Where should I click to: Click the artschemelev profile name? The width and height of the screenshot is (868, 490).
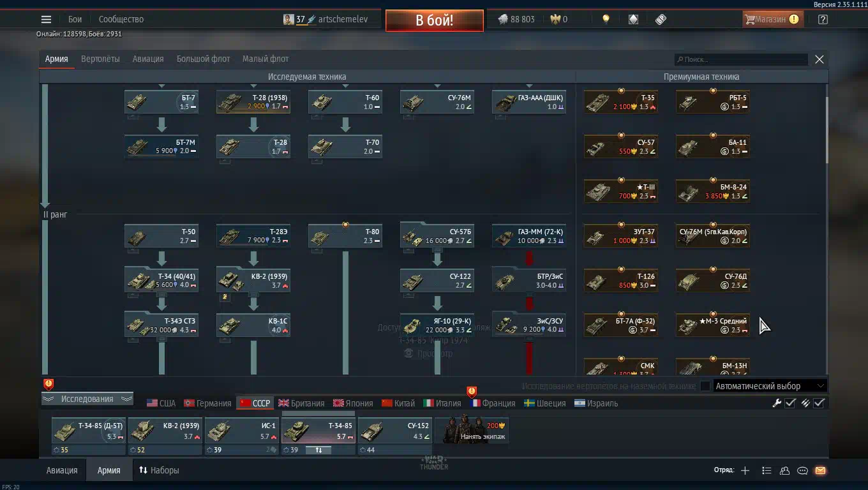[x=343, y=19]
